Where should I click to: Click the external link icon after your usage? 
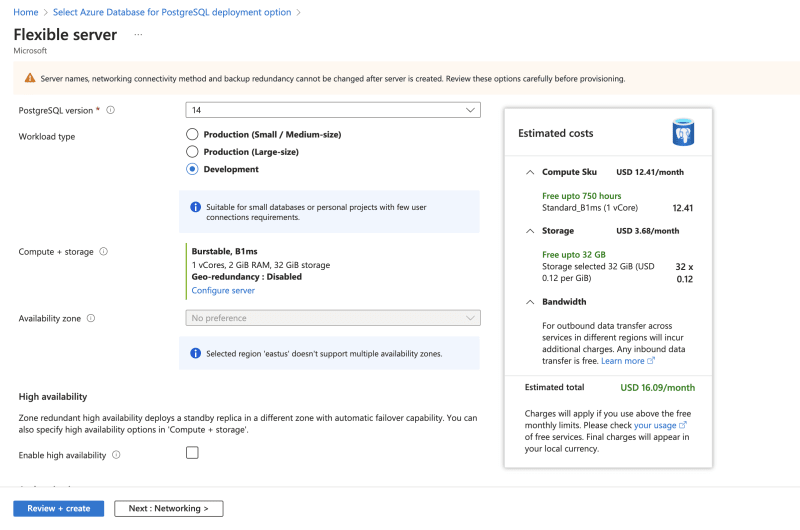683,425
